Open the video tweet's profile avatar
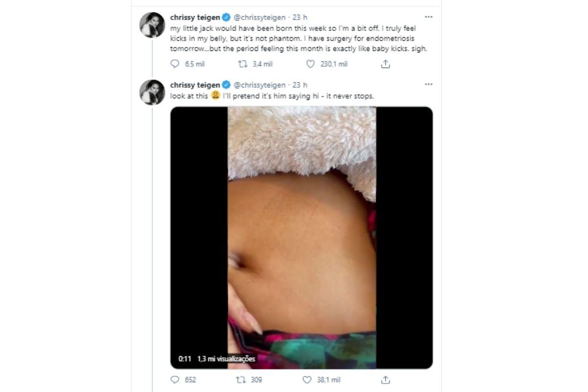The width and height of the screenshot is (588, 392). click(x=152, y=93)
